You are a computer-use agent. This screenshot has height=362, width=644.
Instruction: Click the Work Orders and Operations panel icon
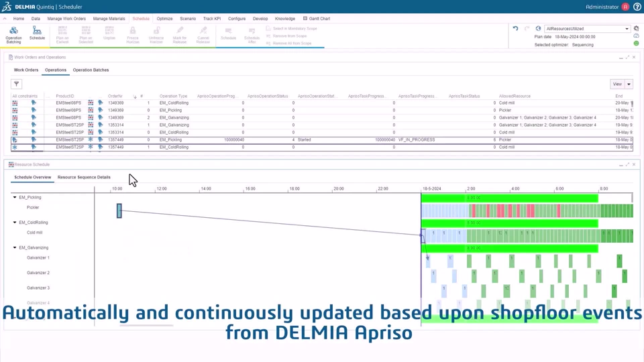[11, 57]
